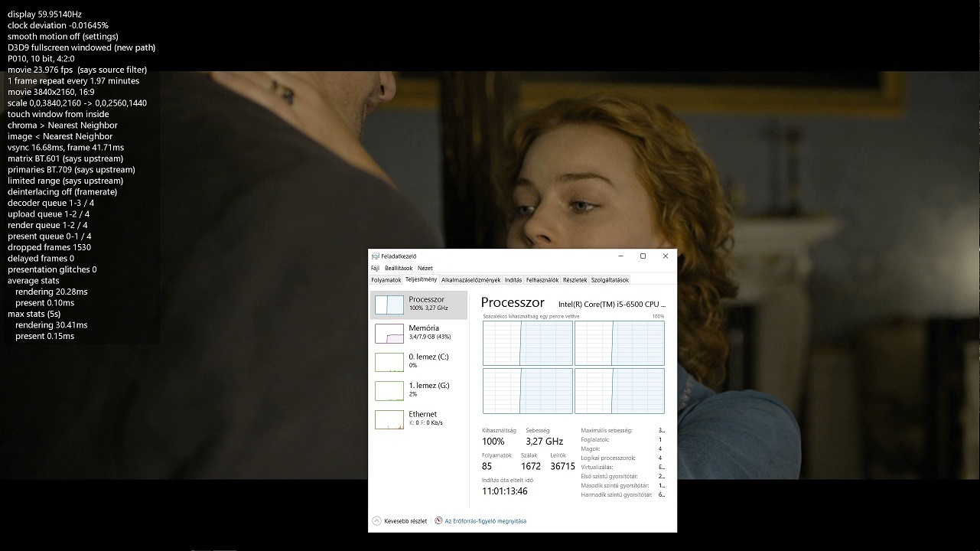
Task: Click the Ethernet mini graph thumbnail
Action: 389,419
